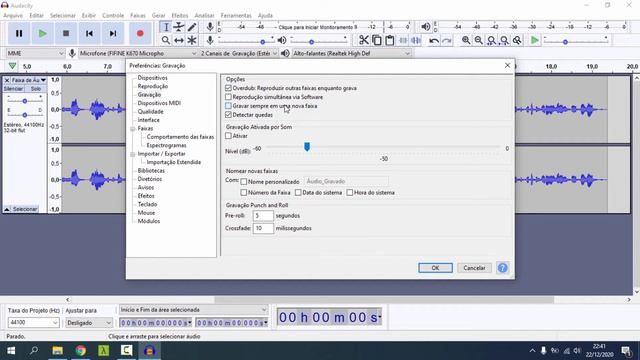Image resolution: width=640 pixels, height=360 pixels.
Task: Click the Redo arrow icon
Action: [x=447, y=40]
